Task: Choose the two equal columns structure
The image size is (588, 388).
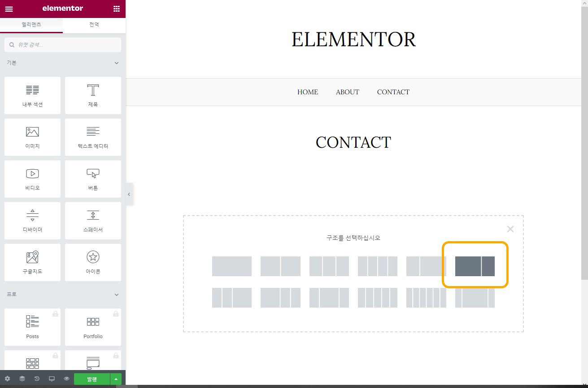Action: pyautogui.click(x=280, y=266)
